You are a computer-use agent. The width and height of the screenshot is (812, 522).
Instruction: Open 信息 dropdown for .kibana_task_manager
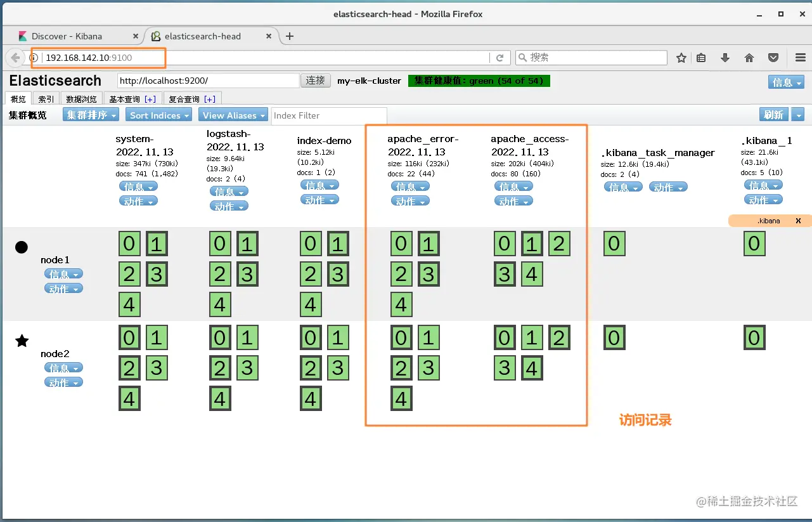click(623, 187)
